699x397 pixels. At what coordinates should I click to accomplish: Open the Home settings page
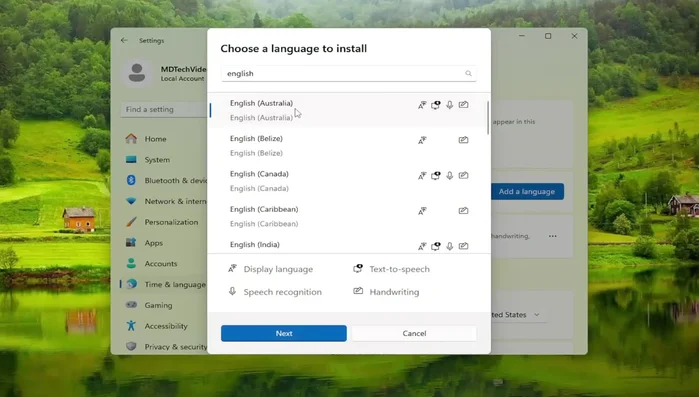155,139
